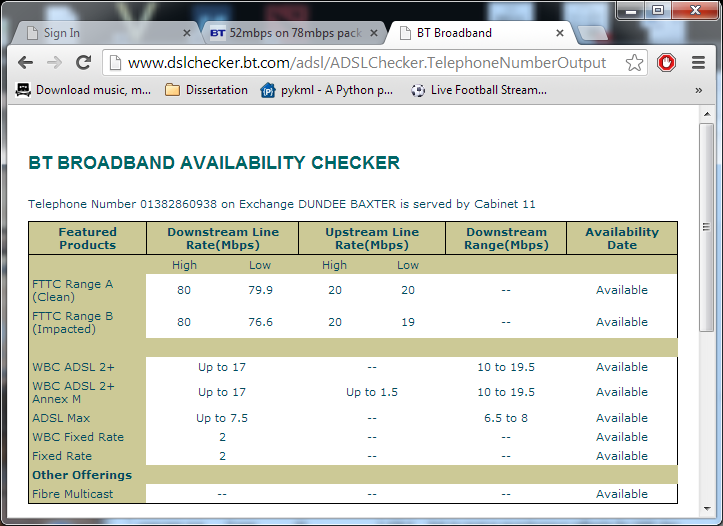Image resolution: width=723 pixels, height=526 pixels.
Task: Click the Featured Products column header
Action: (88, 238)
